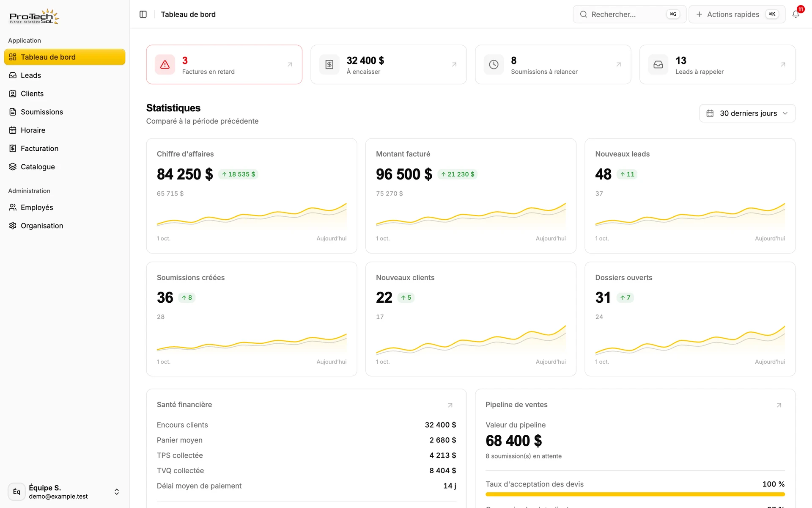Viewport: 812px width, 508px height.
Task: Open Horaire section
Action: tap(65, 130)
